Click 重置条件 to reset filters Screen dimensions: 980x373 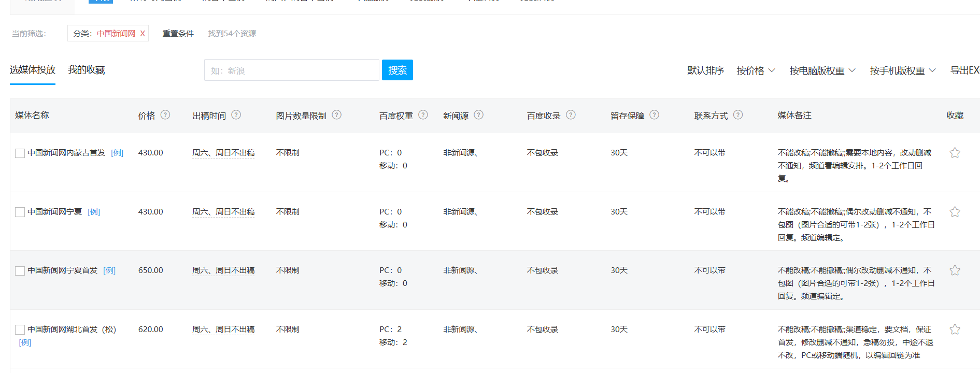point(178,34)
